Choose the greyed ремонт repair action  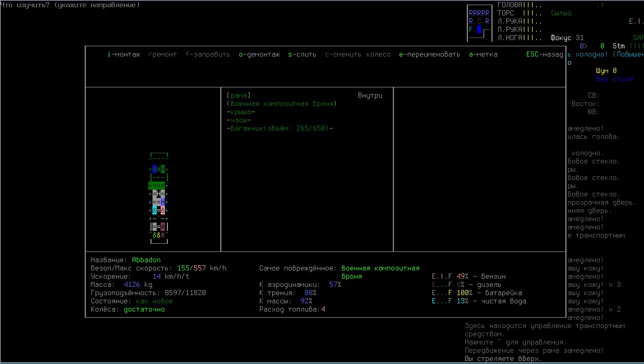point(162,54)
